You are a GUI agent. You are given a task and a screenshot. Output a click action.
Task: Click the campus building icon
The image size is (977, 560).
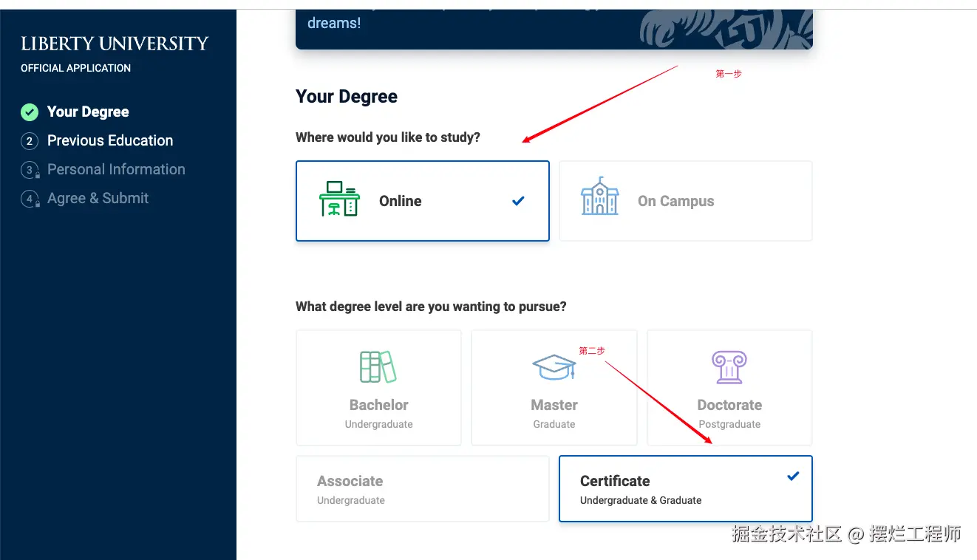599,196
